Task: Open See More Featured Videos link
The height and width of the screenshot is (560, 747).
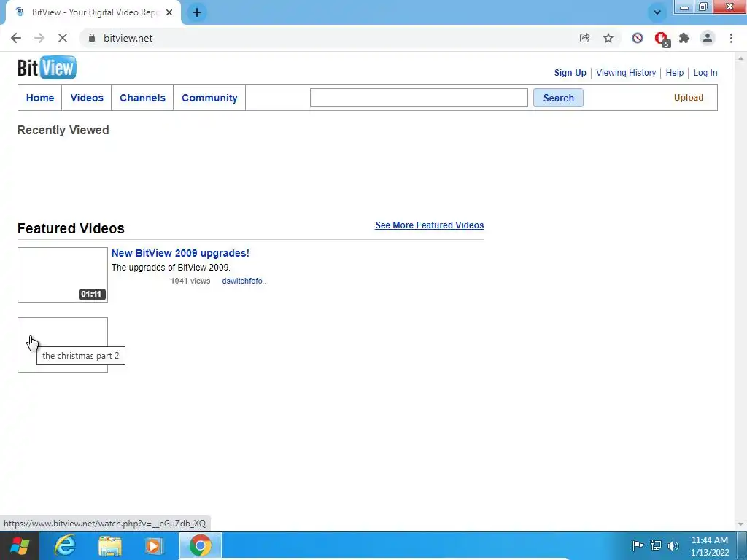Action: pos(430,225)
